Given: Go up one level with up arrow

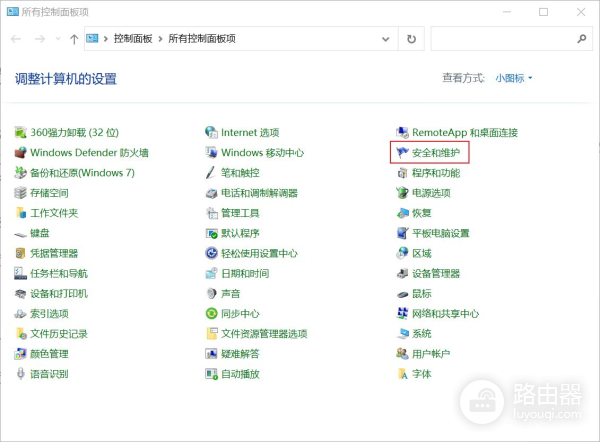Looking at the screenshot, I should [74, 39].
